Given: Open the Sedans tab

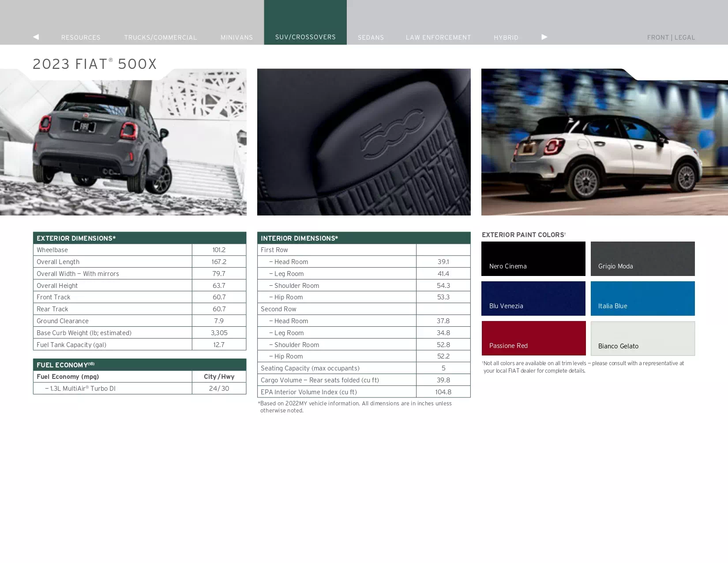Looking at the screenshot, I should click(x=371, y=38).
